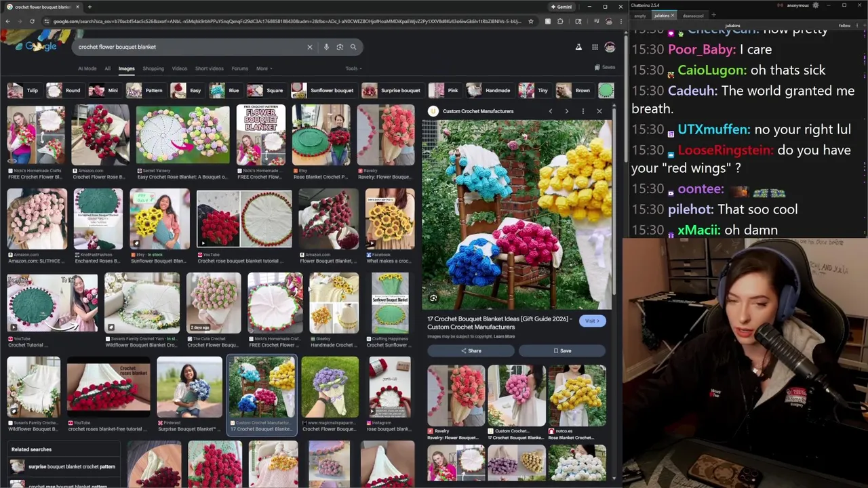This screenshot has height=488, width=868.
Task: Reload the page in Chrome
Action: pos(32,21)
